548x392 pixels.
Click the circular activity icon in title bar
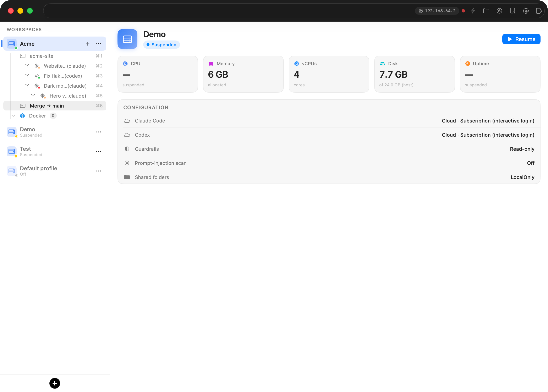coord(499,11)
